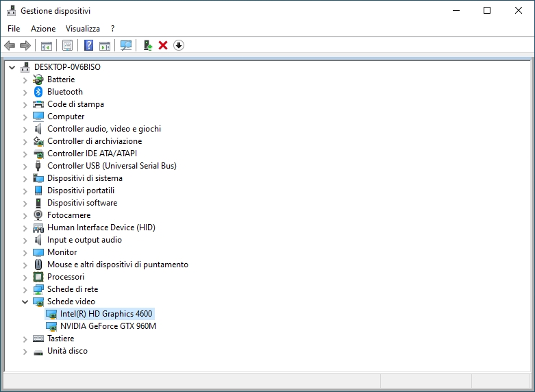This screenshot has height=392, width=535.
Task: Expand the Processori category
Action: coord(25,278)
